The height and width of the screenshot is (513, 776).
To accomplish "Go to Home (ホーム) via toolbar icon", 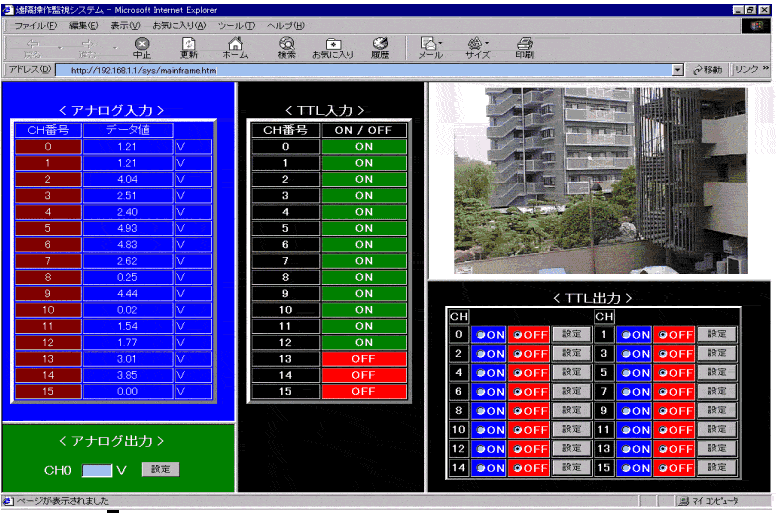I will coord(236,45).
